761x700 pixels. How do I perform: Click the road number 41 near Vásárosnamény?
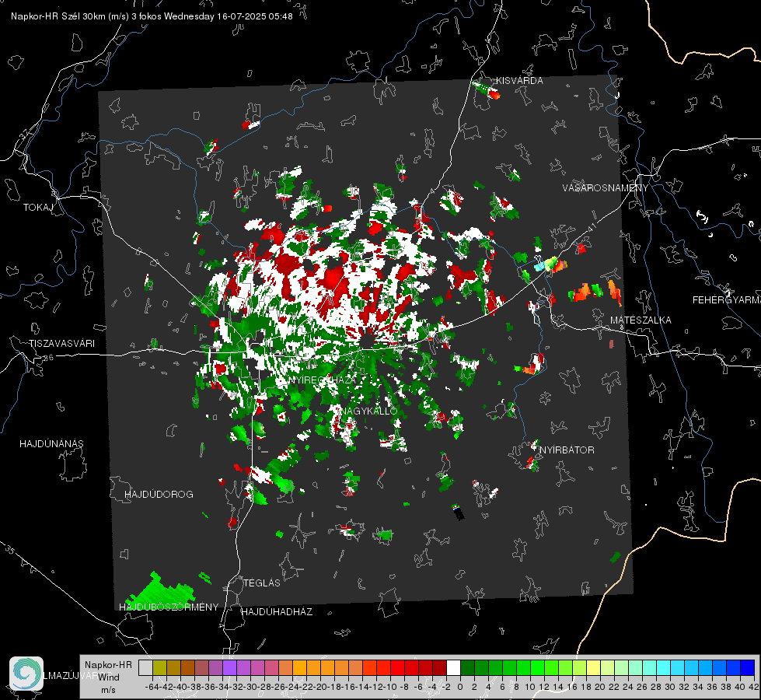pyautogui.click(x=591, y=227)
